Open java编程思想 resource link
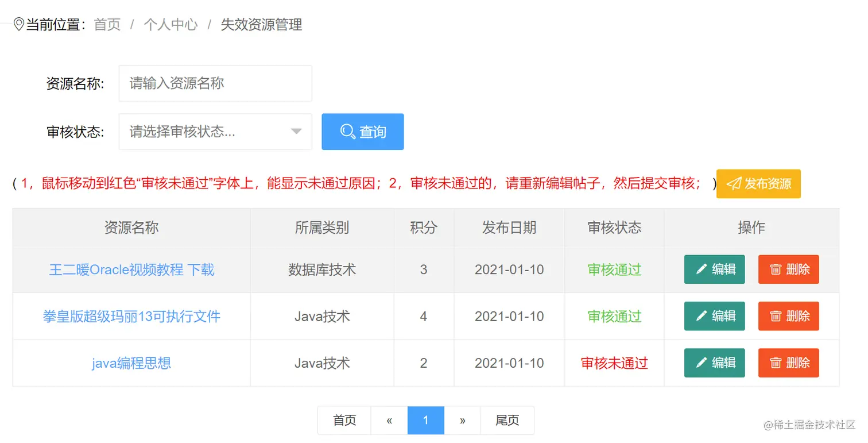Image resolution: width=868 pixels, height=443 pixels. pyautogui.click(x=131, y=363)
